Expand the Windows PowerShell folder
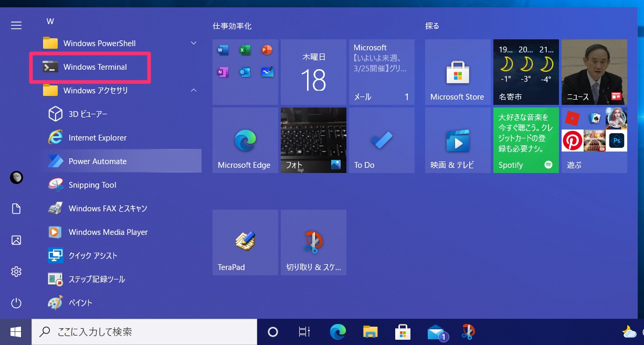This screenshot has height=345, width=644. (x=122, y=44)
